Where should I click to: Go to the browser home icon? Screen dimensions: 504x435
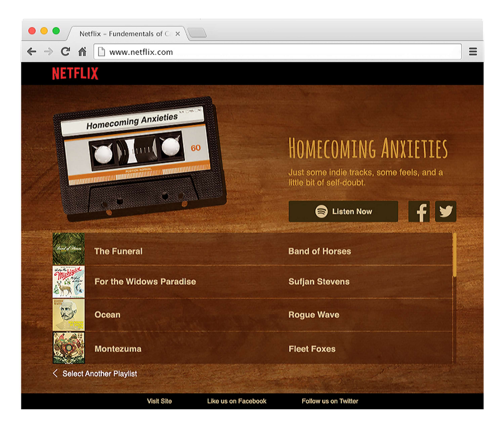click(x=82, y=52)
